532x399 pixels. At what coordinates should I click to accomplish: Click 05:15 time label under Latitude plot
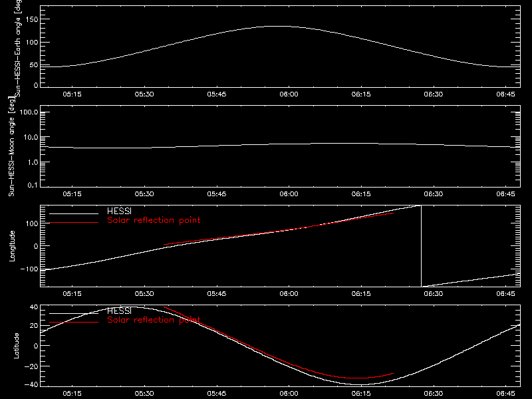click(72, 394)
